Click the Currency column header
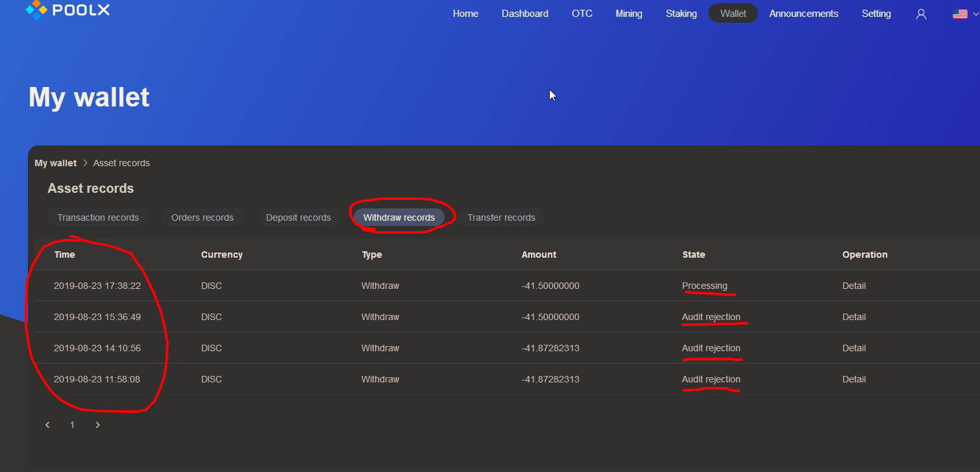This screenshot has height=472, width=980. [222, 255]
